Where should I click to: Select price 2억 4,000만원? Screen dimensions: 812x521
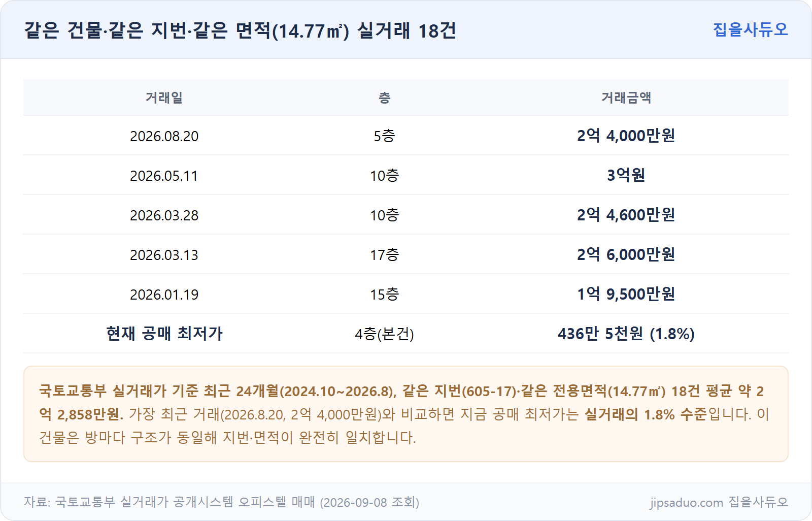pos(626,136)
